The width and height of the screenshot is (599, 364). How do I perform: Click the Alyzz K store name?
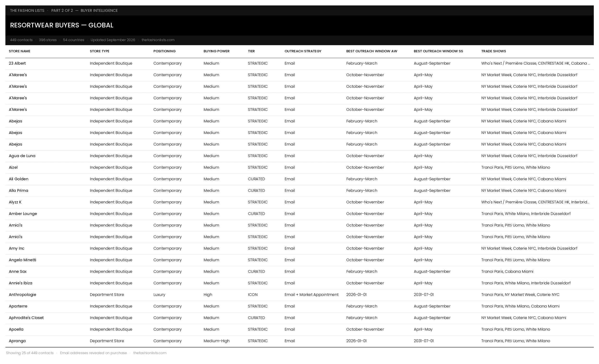click(15, 202)
